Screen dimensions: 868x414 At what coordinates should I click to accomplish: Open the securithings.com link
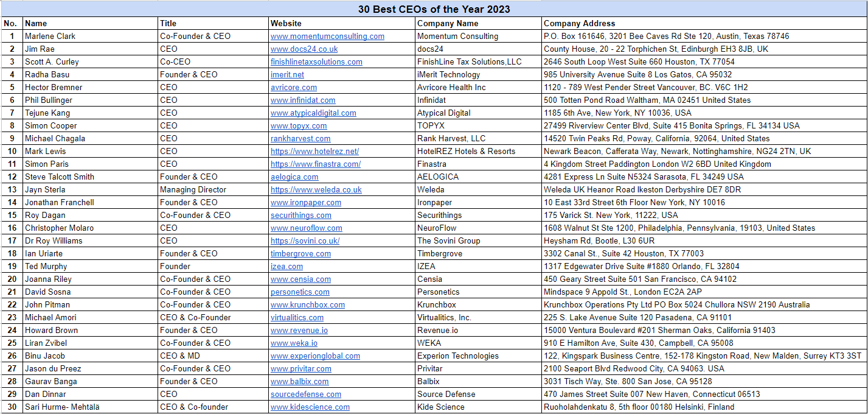pos(301,215)
